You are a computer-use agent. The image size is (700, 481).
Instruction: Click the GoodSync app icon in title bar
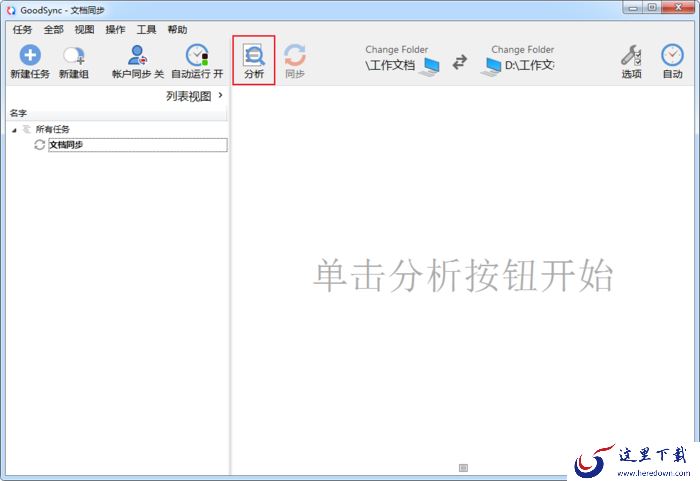coord(11,10)
